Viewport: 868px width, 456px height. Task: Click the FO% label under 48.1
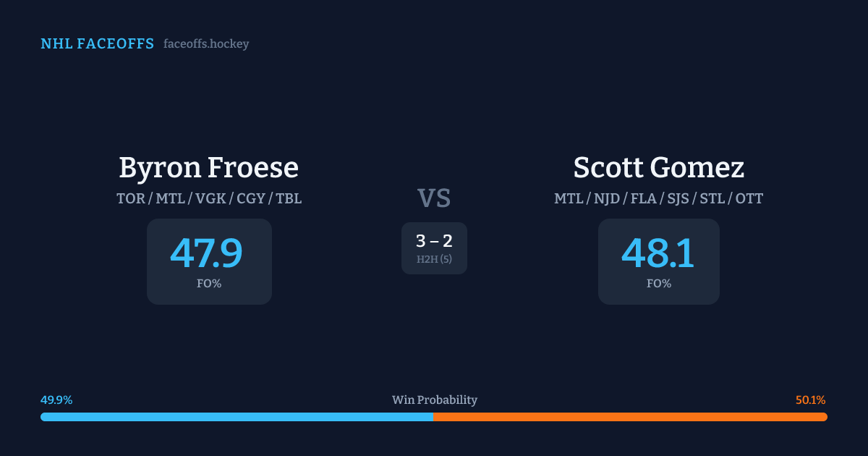pos(659,284)
